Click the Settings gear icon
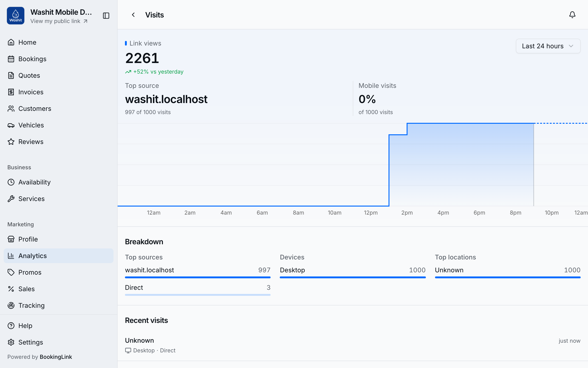This screenshot has height=368, width=588. [11, 342]
